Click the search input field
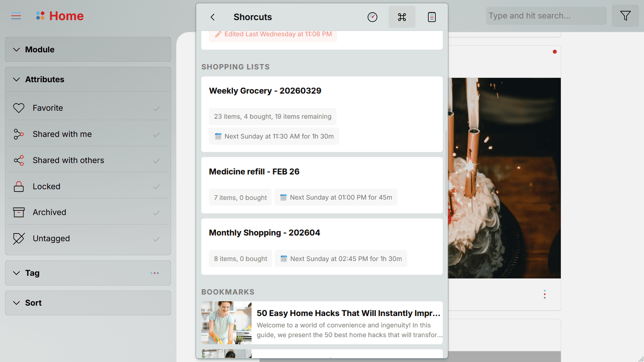The image size is (644, 362). coord(546,15)
